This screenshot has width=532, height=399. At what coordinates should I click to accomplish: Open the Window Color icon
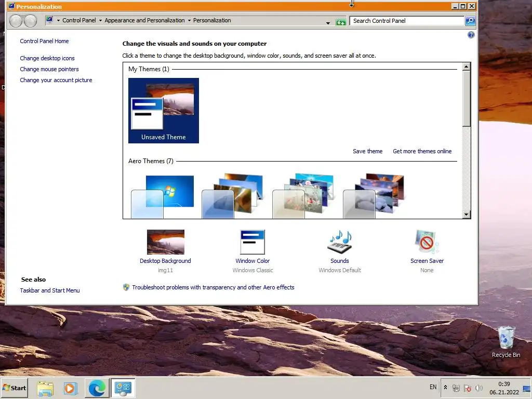click(x=252, y=242)
